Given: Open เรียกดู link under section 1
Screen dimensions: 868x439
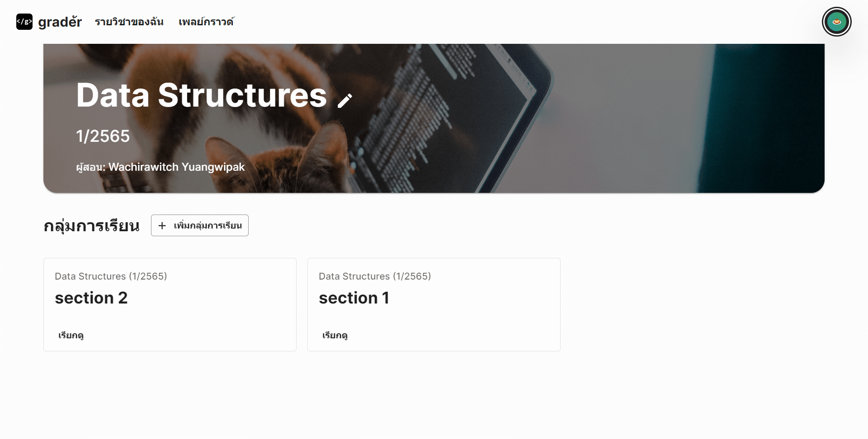Looking at the screenshot, I should tap(334, 335).
